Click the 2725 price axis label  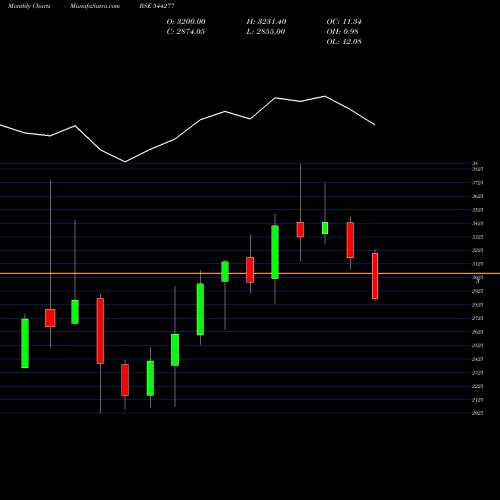coord(478,318)
